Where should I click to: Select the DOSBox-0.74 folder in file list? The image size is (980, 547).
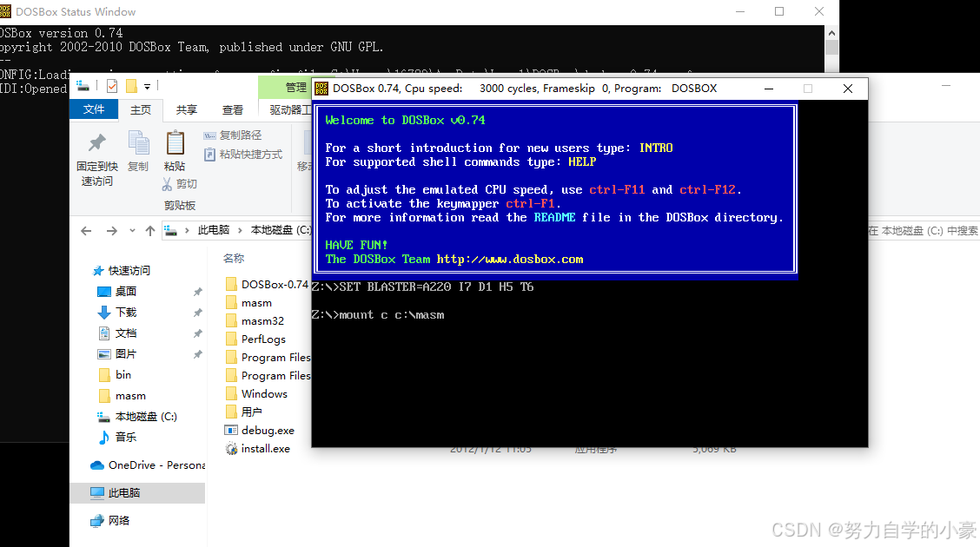(x=268, y=285)
